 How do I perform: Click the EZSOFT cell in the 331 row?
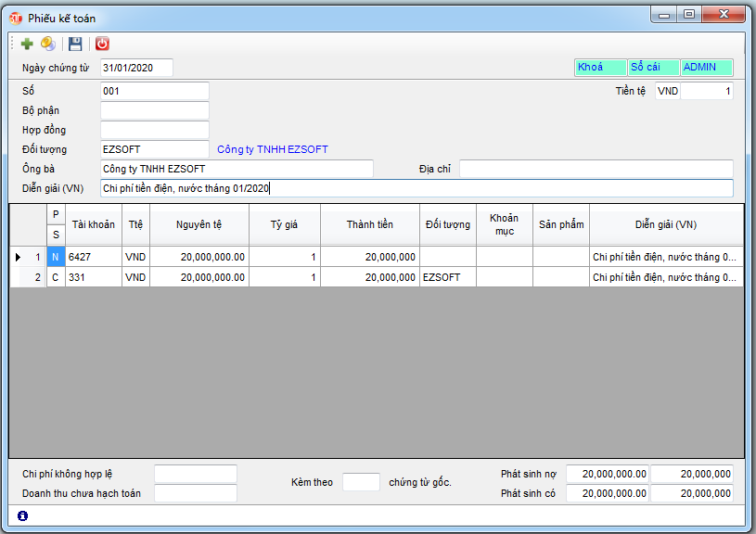point(448,277)
